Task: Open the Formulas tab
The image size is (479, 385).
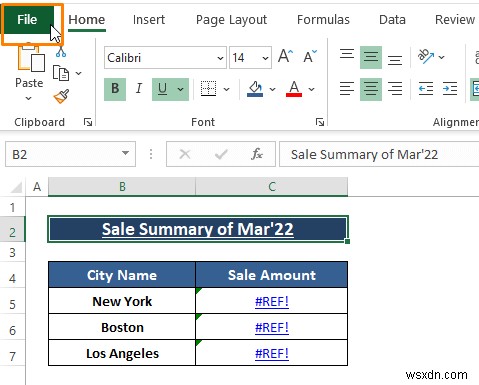Action: [323, 20]
